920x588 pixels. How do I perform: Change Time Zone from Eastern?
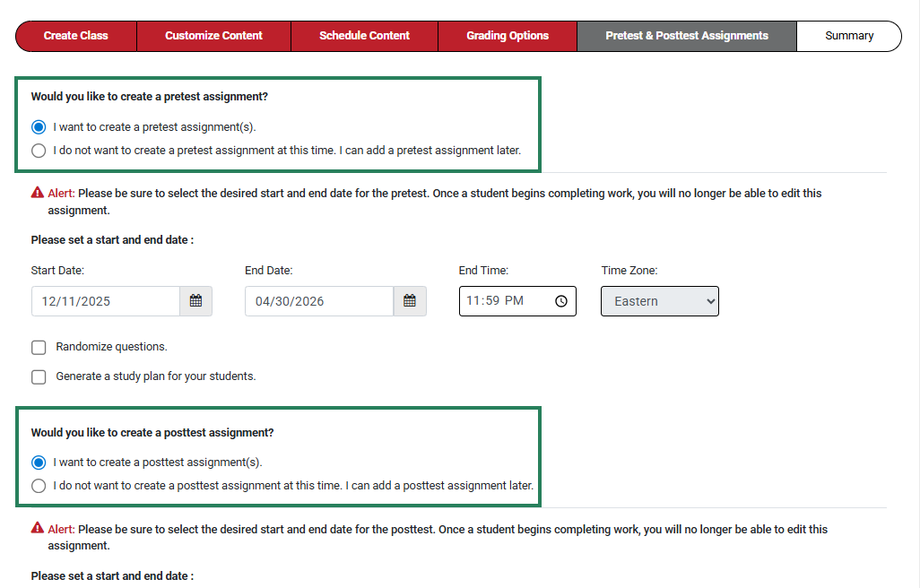pos(659,301)
